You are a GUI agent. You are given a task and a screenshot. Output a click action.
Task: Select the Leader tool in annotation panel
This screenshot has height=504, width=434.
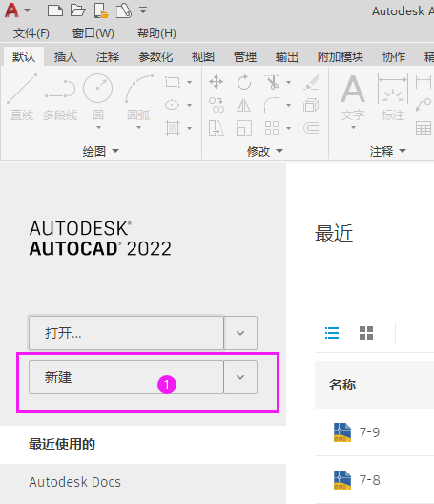[x=424, y=105]
